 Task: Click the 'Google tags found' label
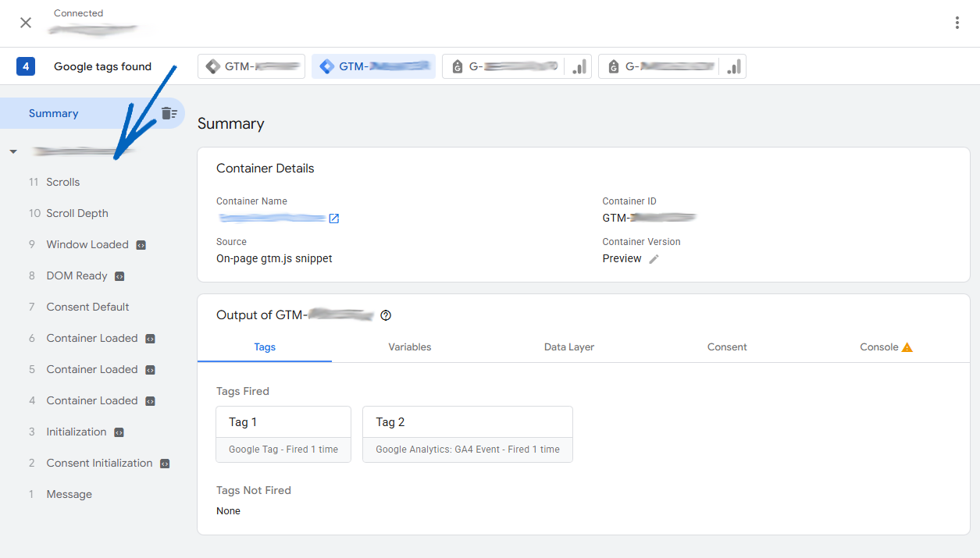103,66
